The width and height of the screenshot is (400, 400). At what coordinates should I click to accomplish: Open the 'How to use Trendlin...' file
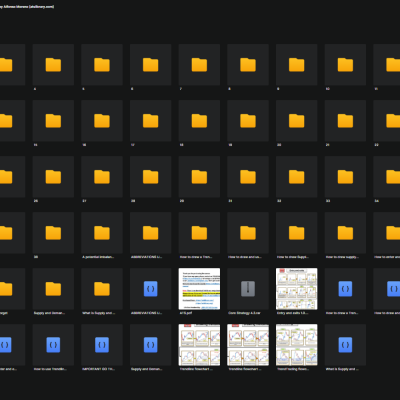pos(53,345)
